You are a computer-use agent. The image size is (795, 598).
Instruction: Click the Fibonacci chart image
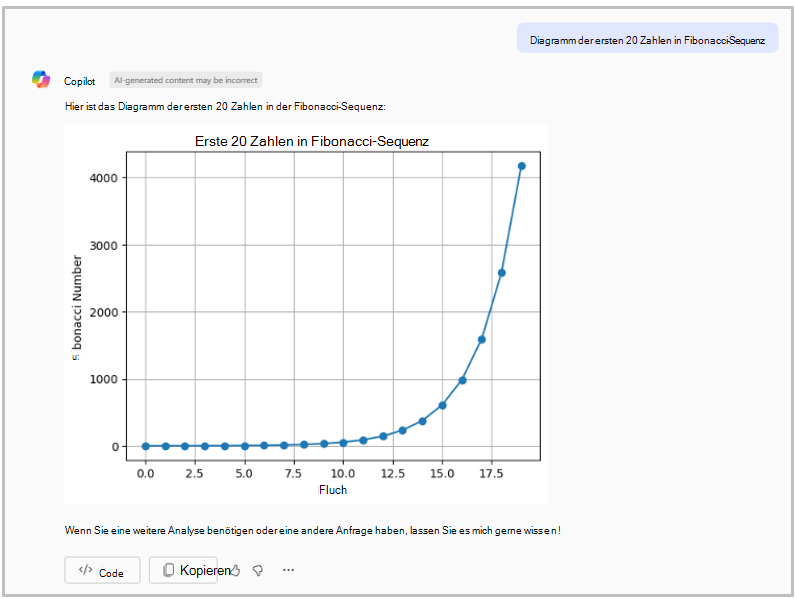(306, 314)
